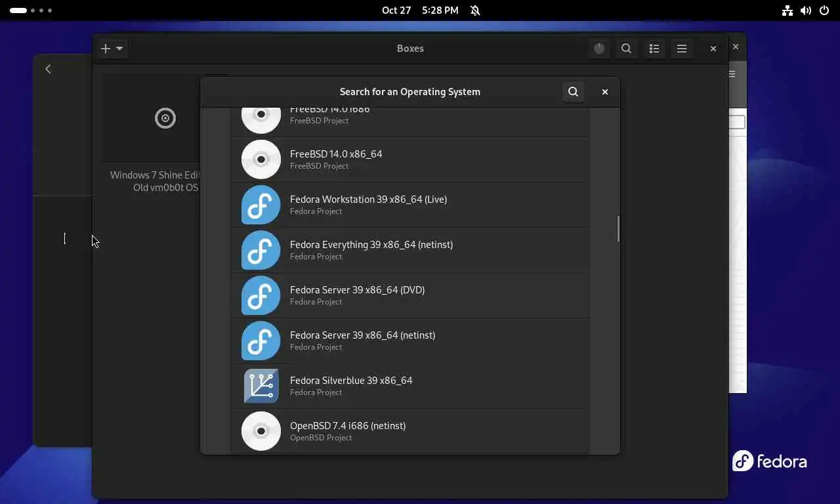The image size is (840, 504).
Task: Open search in the Boxes header bar
Action: [x=627, y=49]
